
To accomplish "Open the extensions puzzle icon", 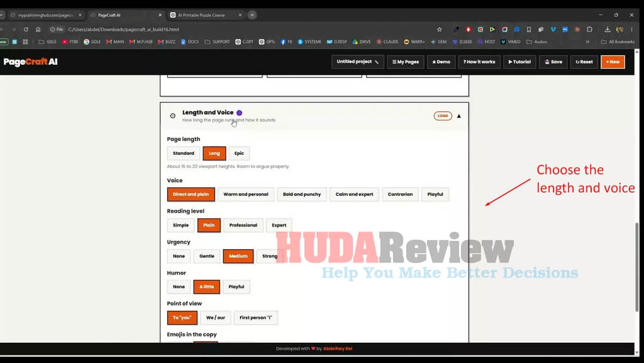I will coord(590,30).
